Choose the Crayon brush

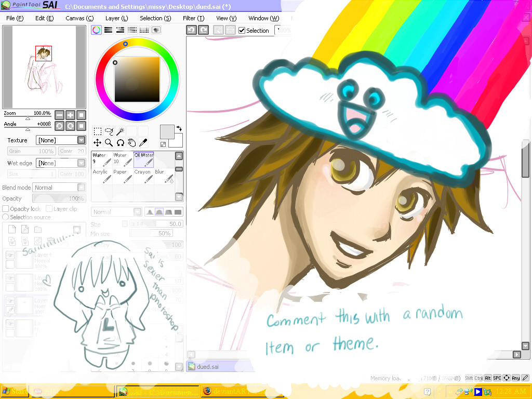click(x=143, y=177)
